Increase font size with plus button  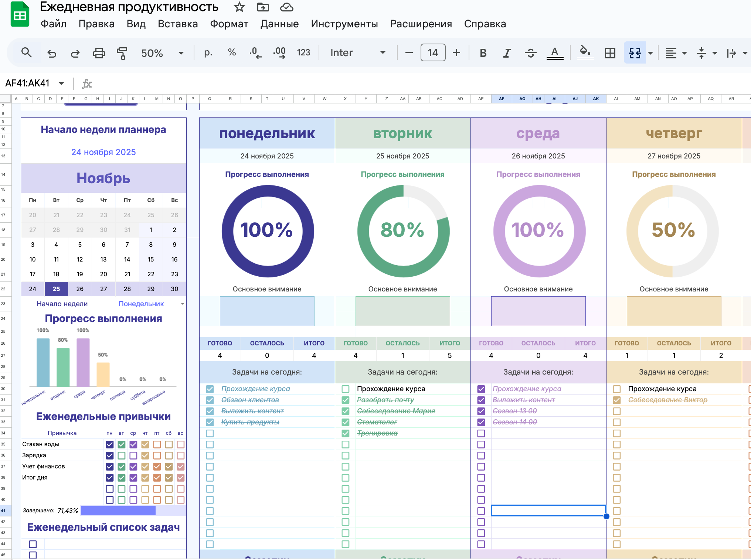point(456,53)
